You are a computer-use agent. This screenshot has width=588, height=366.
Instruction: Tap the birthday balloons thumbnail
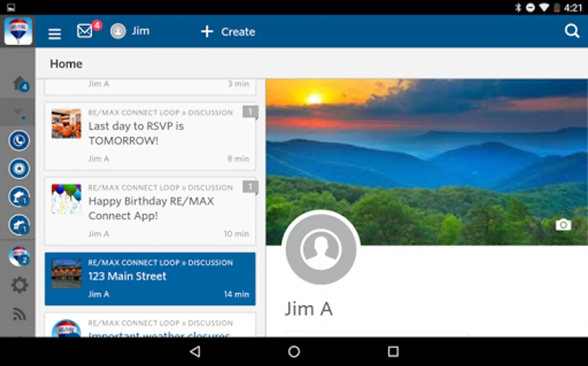[x=66, y=199]
